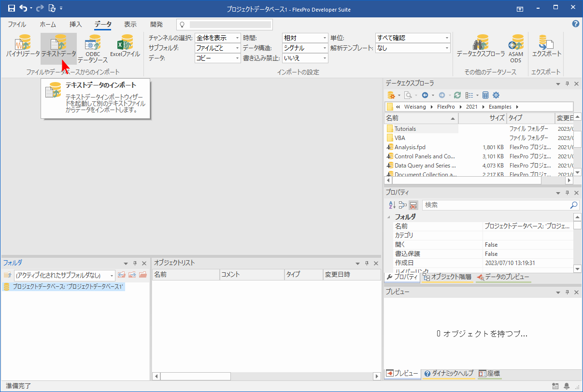
Task: Close the プレビュー panel
Action: (x=576, y=292)
